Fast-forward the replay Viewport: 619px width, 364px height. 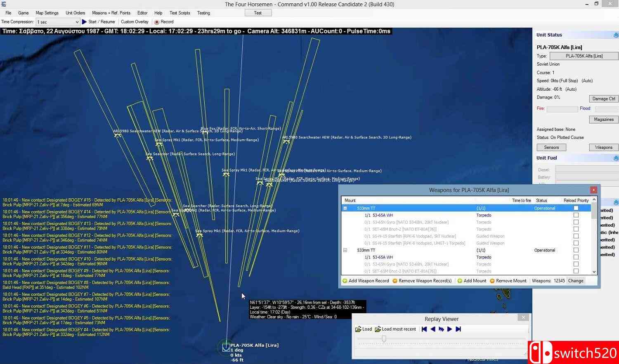pyautogui.click(x=441, y=329)
